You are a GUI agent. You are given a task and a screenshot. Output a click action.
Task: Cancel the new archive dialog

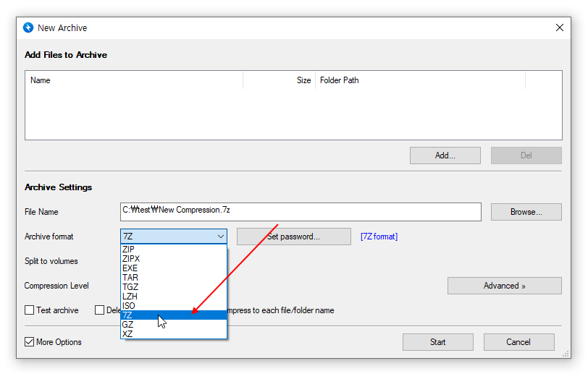[x=518, y=342]
